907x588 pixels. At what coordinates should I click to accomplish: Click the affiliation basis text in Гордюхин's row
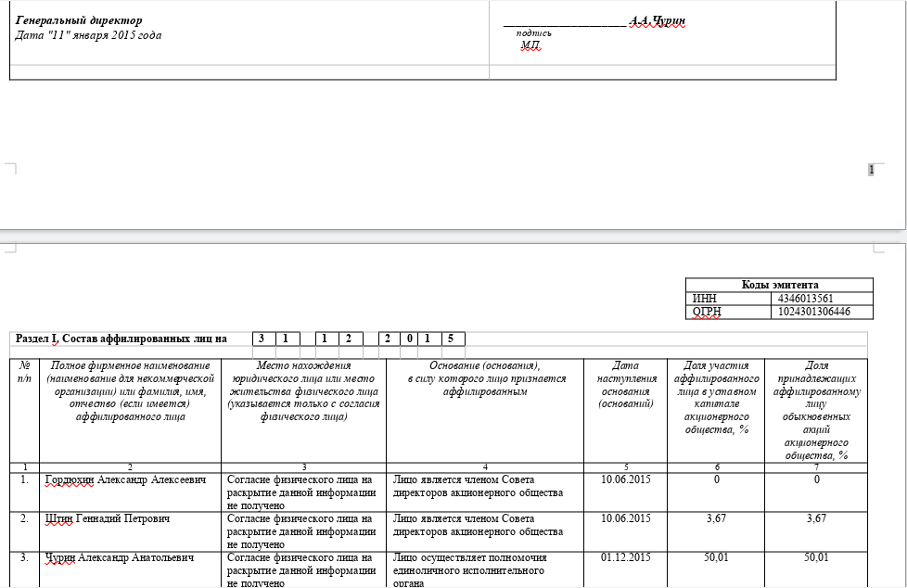[x=478, y=486]
